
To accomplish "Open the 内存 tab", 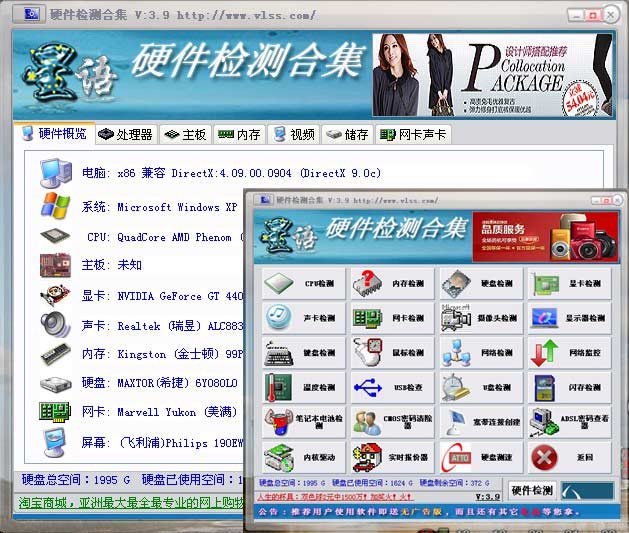I will pyautogui.click(x=239, y=134).
